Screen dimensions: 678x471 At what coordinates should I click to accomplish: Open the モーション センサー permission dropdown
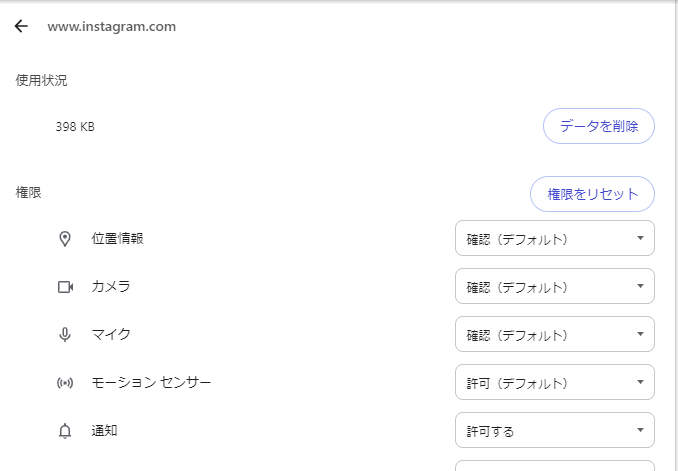(555, 382)
